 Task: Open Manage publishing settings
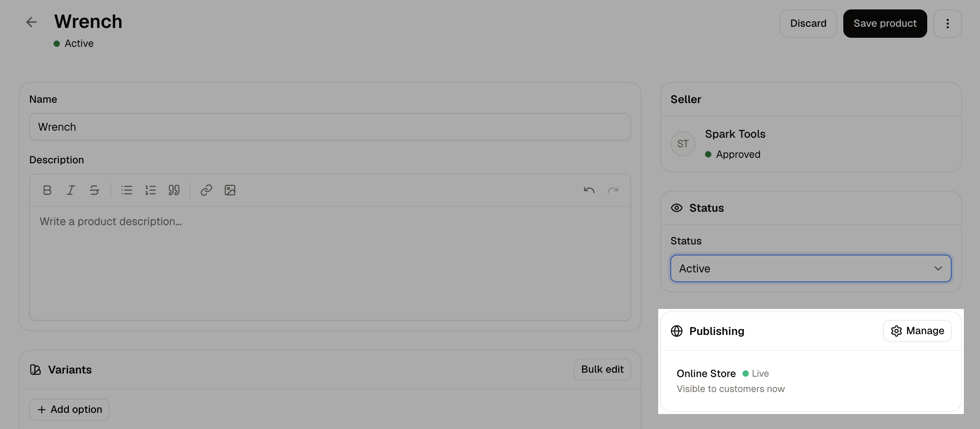pyautogui.click(x=917, y=331)
